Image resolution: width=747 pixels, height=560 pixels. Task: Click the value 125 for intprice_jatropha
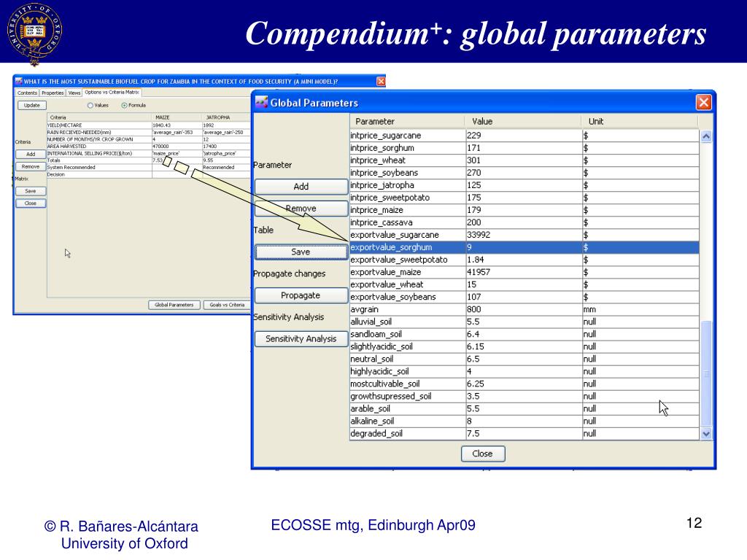(524, 185)
